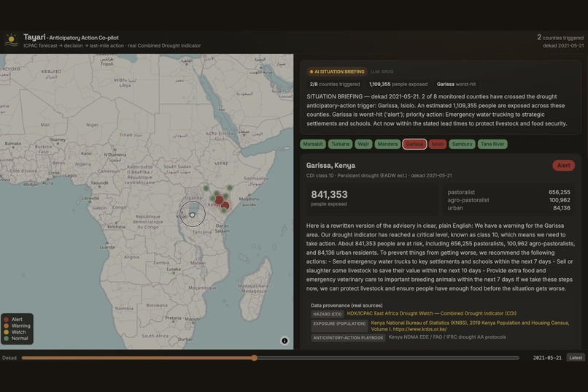
Task: Click the Tayari sun logo icon
Action: (x=11, y=39)
